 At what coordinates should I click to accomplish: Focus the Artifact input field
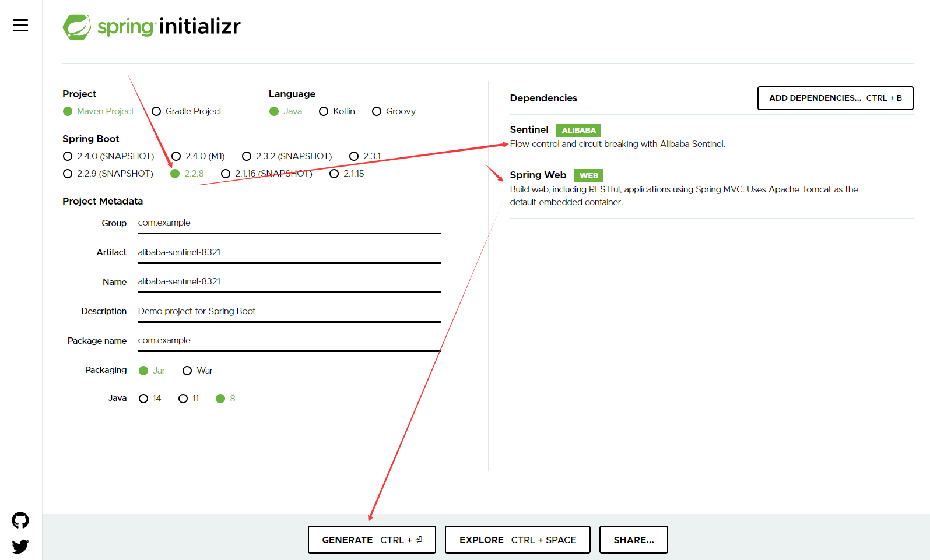pos(290,252)
